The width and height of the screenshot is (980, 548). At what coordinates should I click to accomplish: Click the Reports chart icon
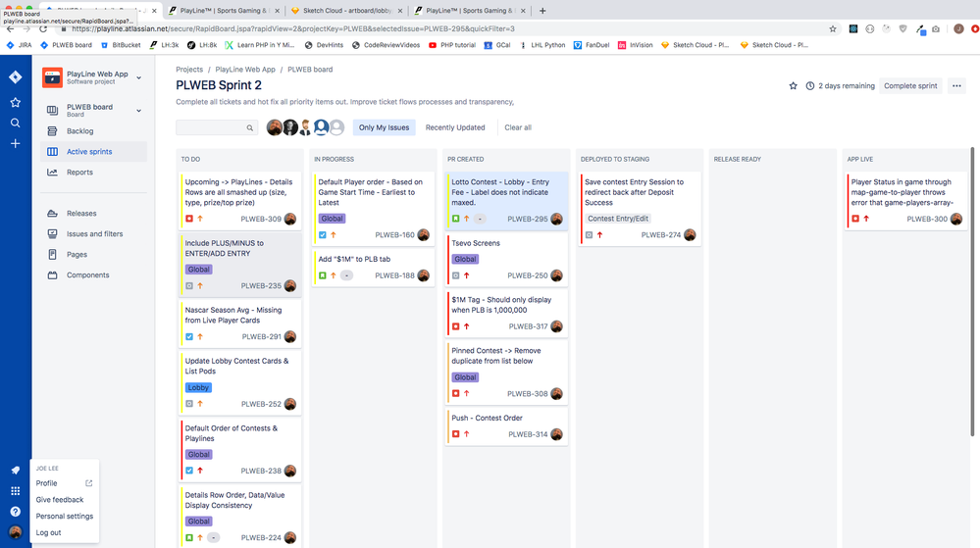coord(53,173)
